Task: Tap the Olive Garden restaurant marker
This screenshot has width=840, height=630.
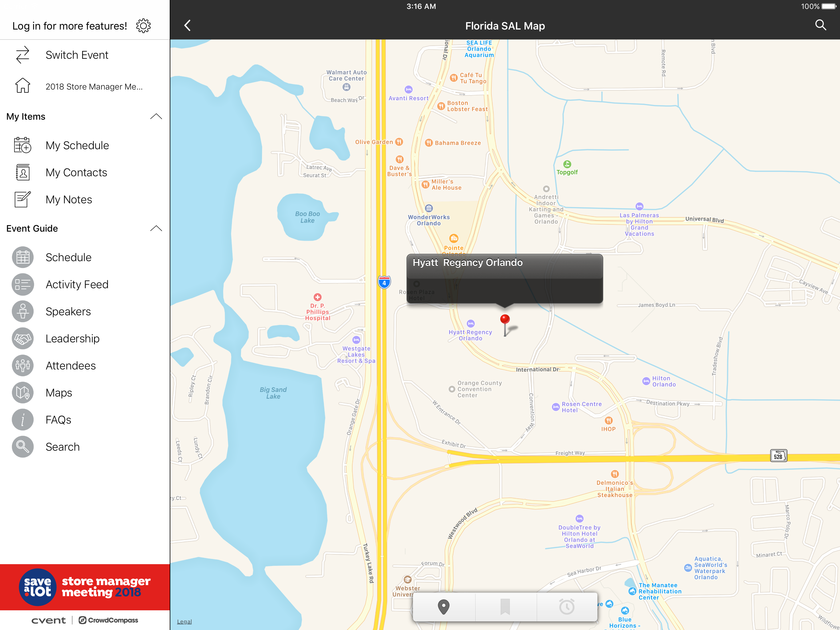Action: tap(399, 142)
